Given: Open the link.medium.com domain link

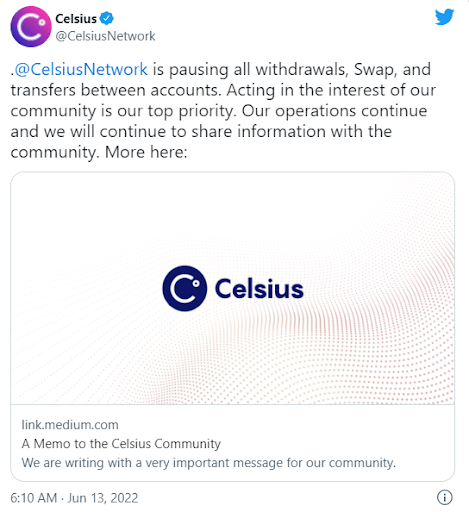Looking at the screenshot, I should click(70, 425).
